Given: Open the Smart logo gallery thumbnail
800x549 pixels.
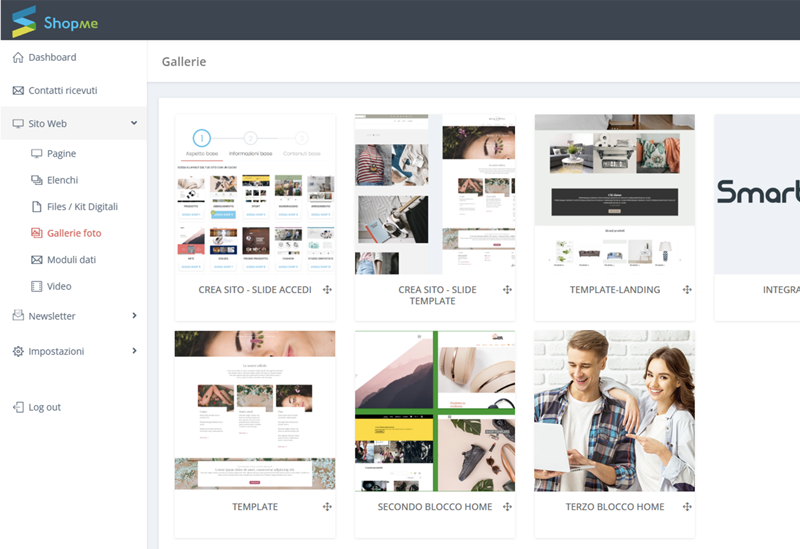Looking at the screenshot, I should tap(757, 194).
